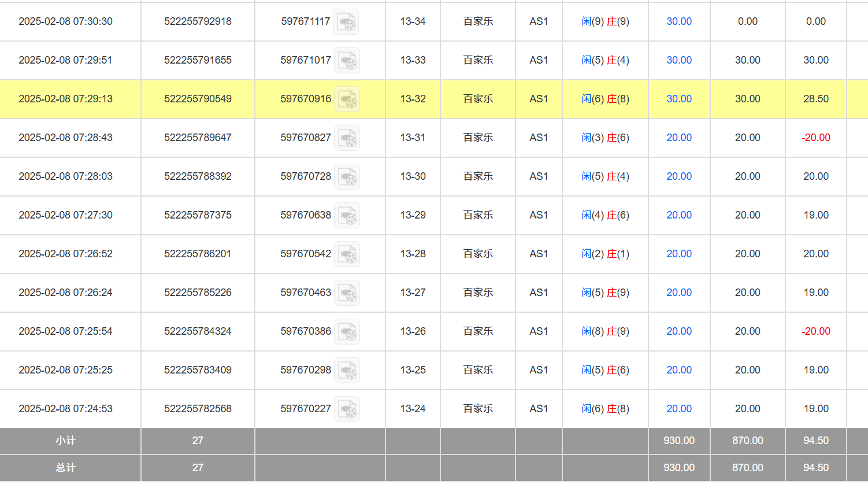
Task: Click replay icon for round 597670227
Action: point(347,409)
